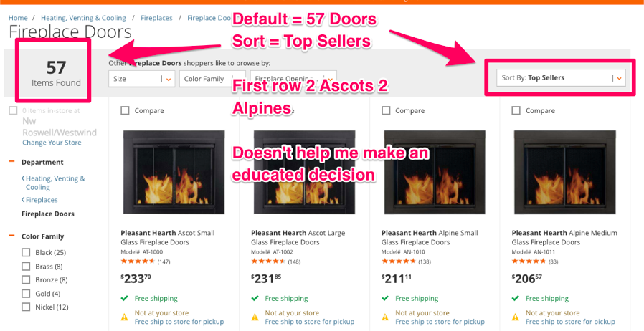Click the star rating of Alpine Medium doors
This screenshot has width=644, height=331.
[x=529, y=262]
